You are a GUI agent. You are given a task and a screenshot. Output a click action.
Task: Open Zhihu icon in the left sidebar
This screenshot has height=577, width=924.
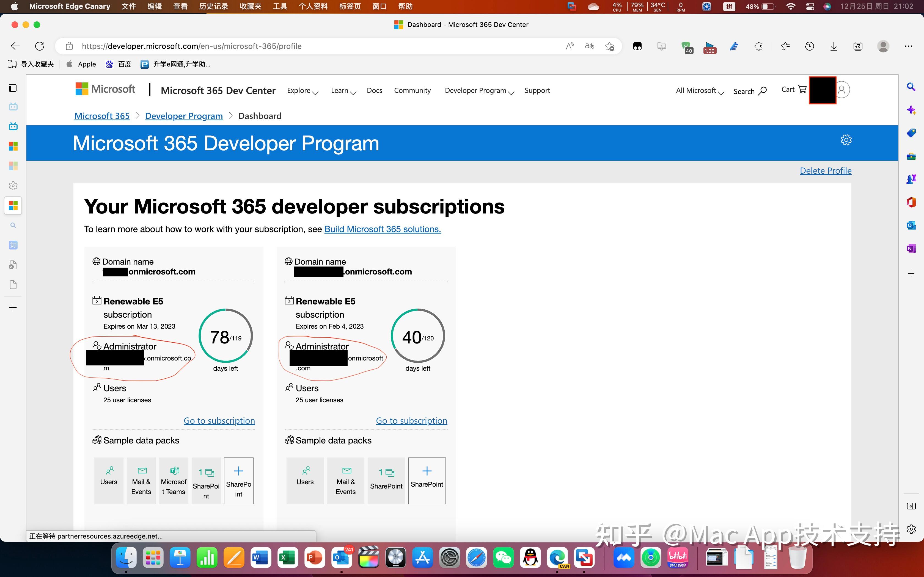13,245
